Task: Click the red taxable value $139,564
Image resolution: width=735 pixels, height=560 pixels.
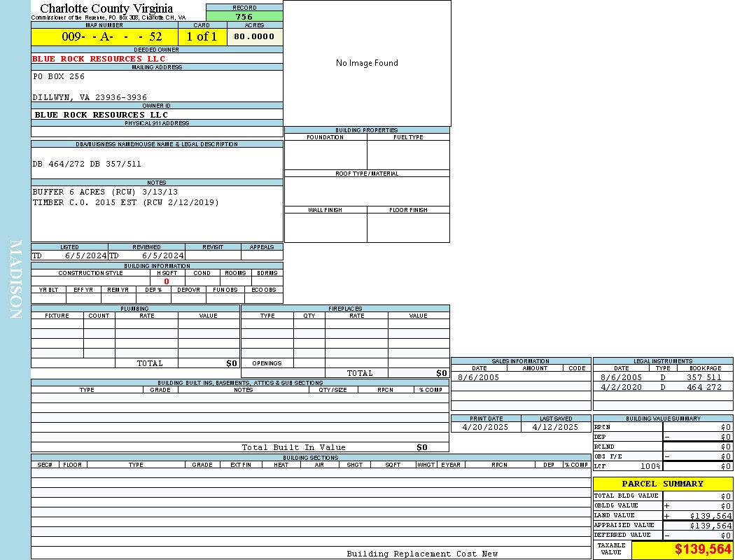Action: click(x=703, y=549)
